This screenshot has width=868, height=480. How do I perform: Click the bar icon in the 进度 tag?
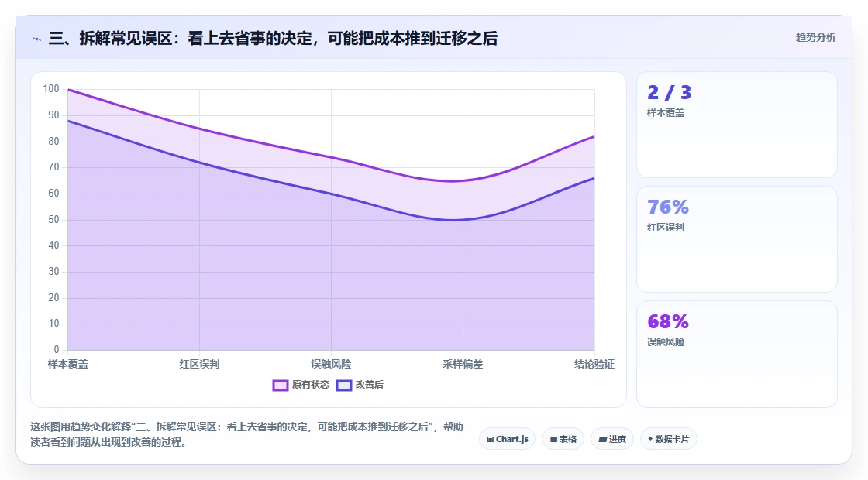click(603, 440)
